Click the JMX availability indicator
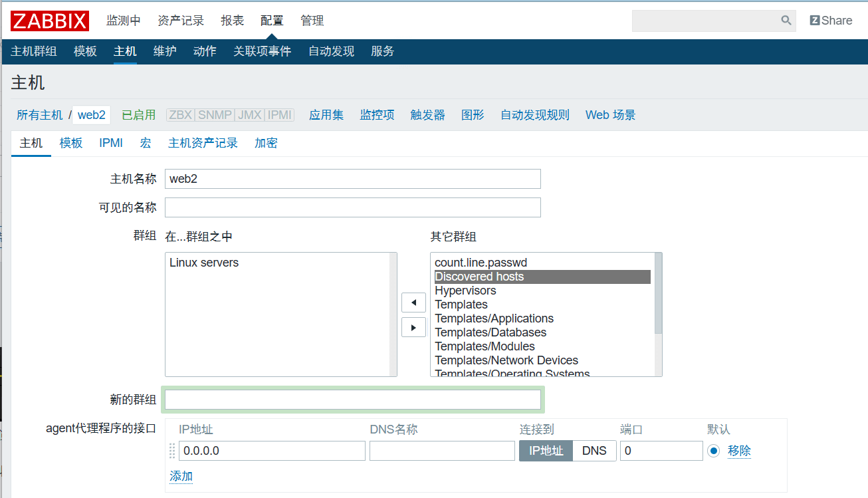 250,115
